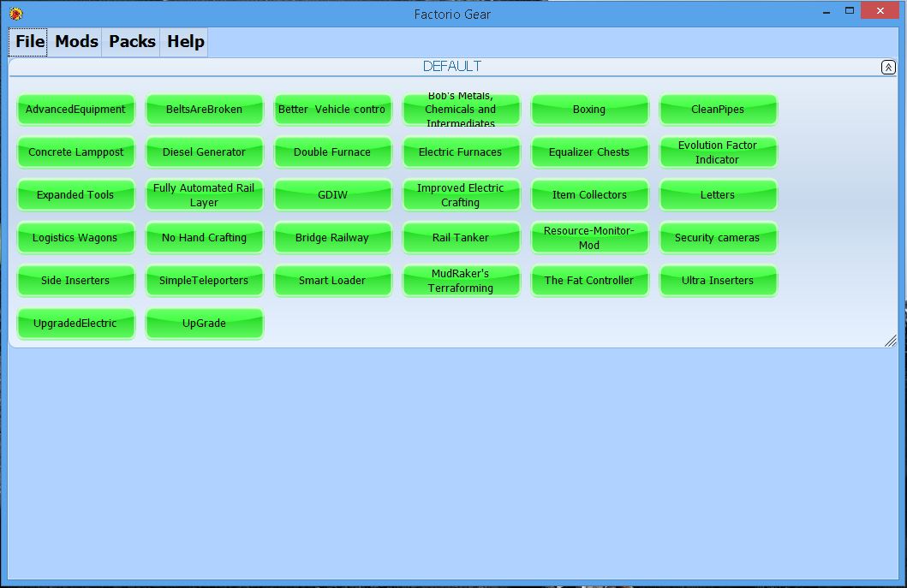Select The Fat Controller mod
Viewport: 907px width, 588px height.
pyautogui.click(x=589, y=281)
